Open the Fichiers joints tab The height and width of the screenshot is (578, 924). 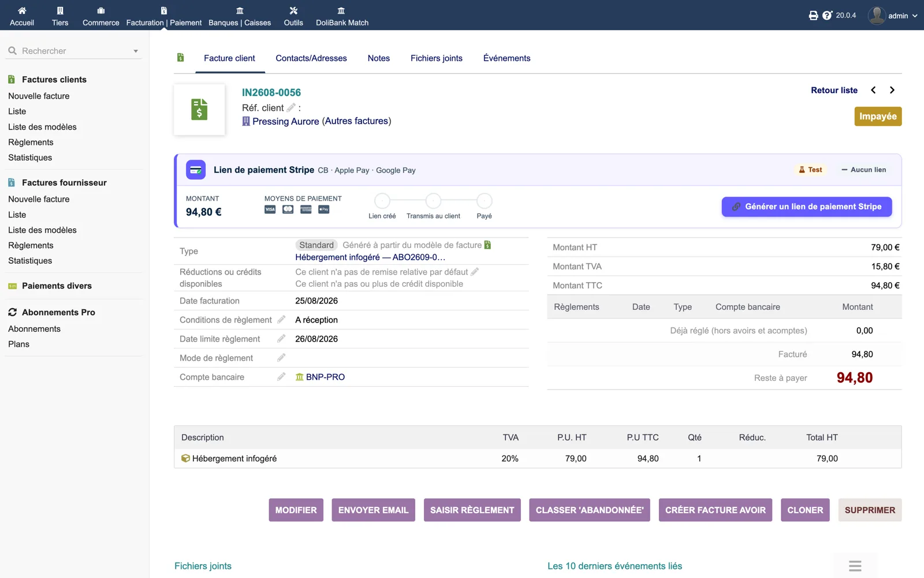[437, 58]
